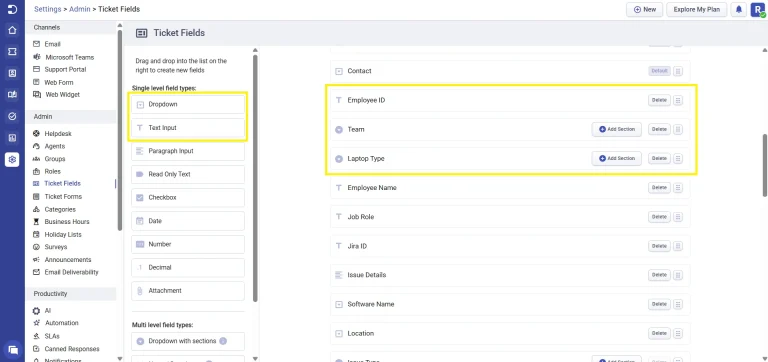Click the drag handle for Employee ID
The width and height of the screenshot is (768, 362).
point(678,100)
